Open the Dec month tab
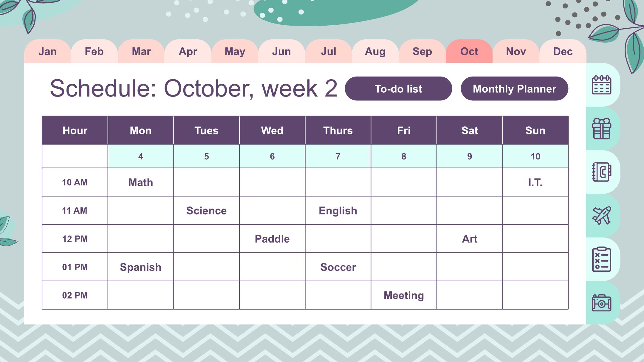The height and width of the screenshot is (362, 644). pos(563,51)
